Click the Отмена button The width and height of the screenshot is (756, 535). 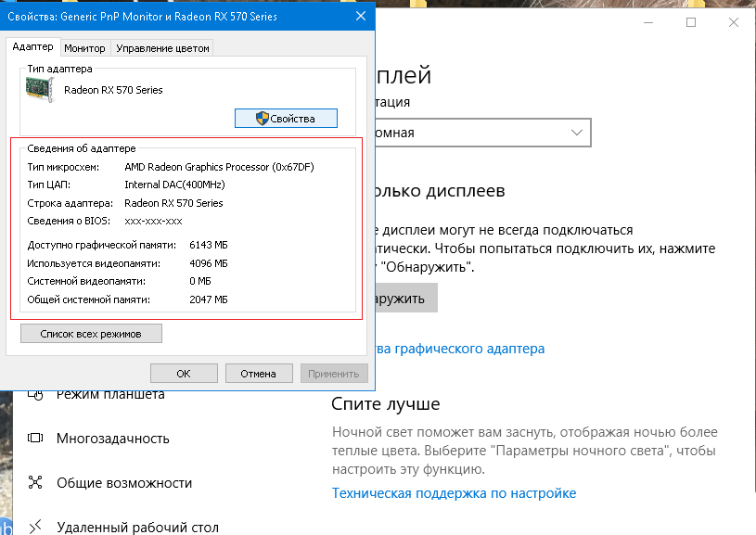tap(259, 374)
